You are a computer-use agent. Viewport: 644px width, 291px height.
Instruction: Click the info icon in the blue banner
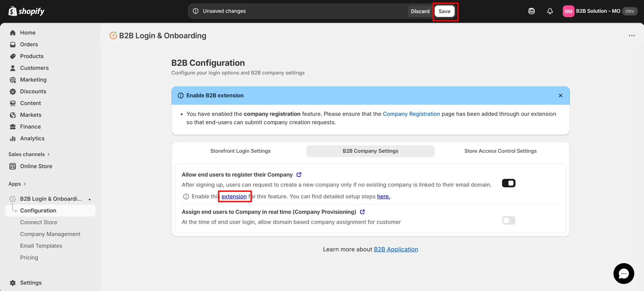(x=181, y=95)
